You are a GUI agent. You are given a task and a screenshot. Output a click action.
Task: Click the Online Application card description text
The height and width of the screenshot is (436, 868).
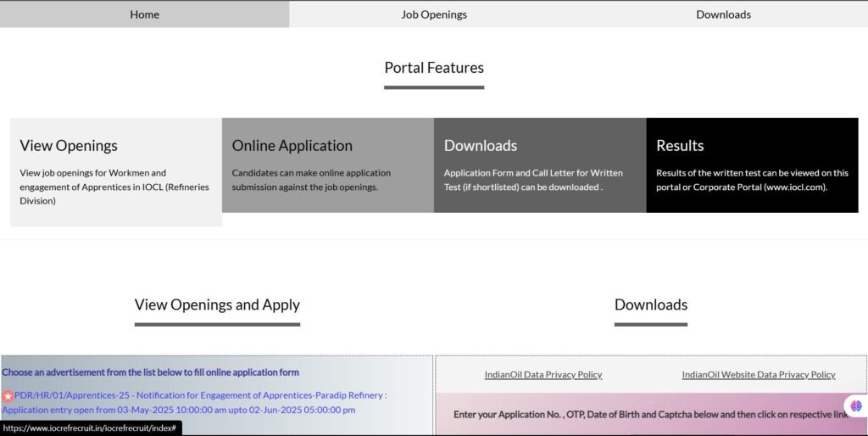311,180
